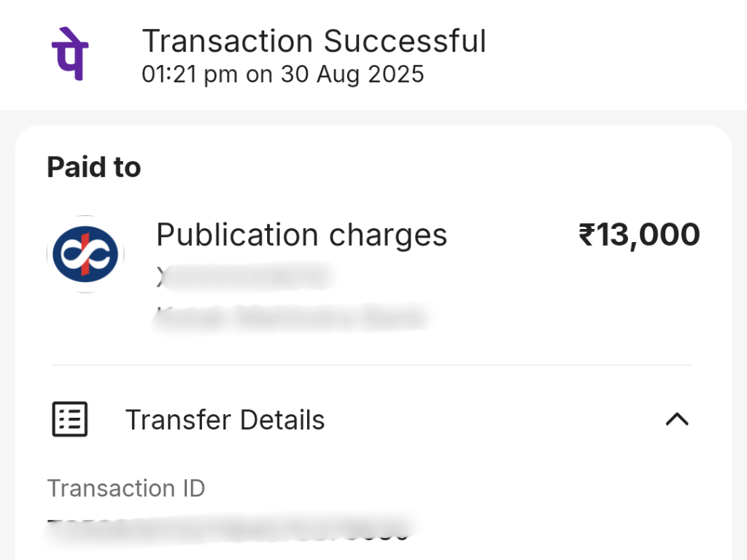Select the Transaction ID label
Screen dimensions: 747x560
click(125, 488)
